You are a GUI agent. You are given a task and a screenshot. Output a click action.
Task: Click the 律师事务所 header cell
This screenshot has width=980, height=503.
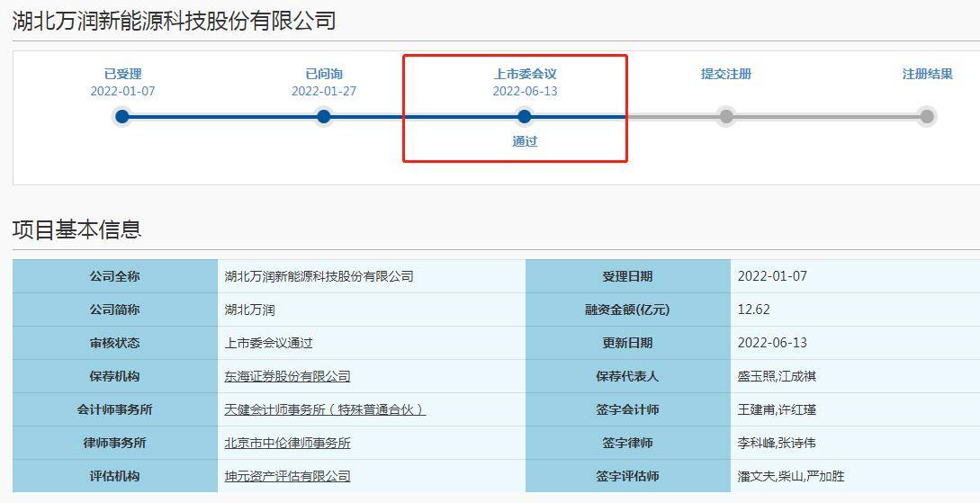pos(115,443)
